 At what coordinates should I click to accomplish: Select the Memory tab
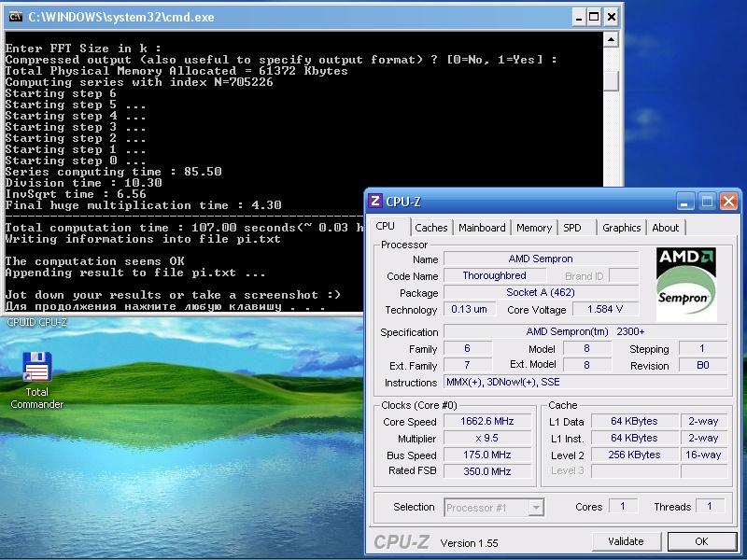coord(533,228)
